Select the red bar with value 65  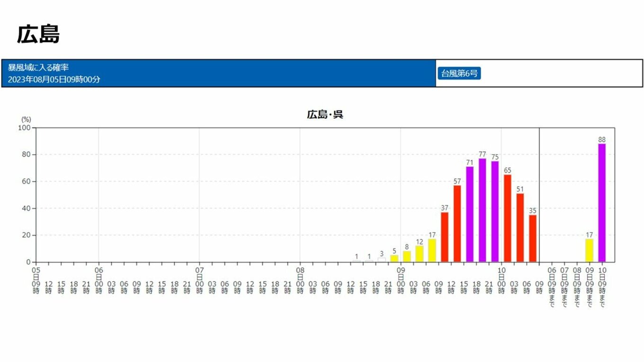pyautogui.click(x=508, y=218)
